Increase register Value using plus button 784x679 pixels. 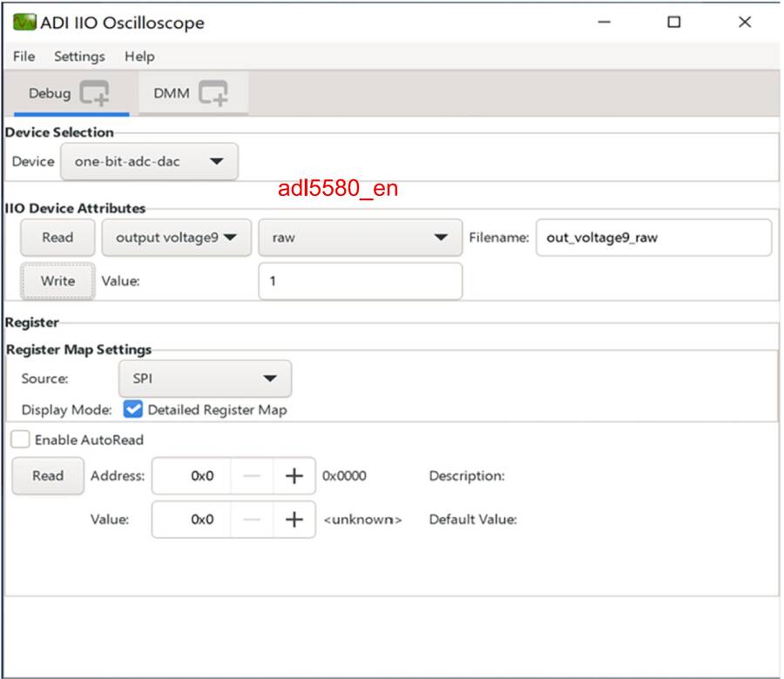coord(294,520)
